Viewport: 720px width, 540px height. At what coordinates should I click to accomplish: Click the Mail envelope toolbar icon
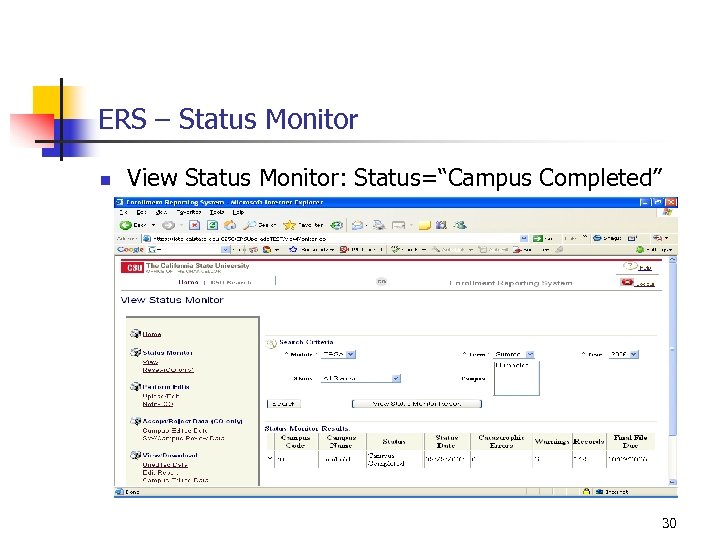click(x=357, y=225)
